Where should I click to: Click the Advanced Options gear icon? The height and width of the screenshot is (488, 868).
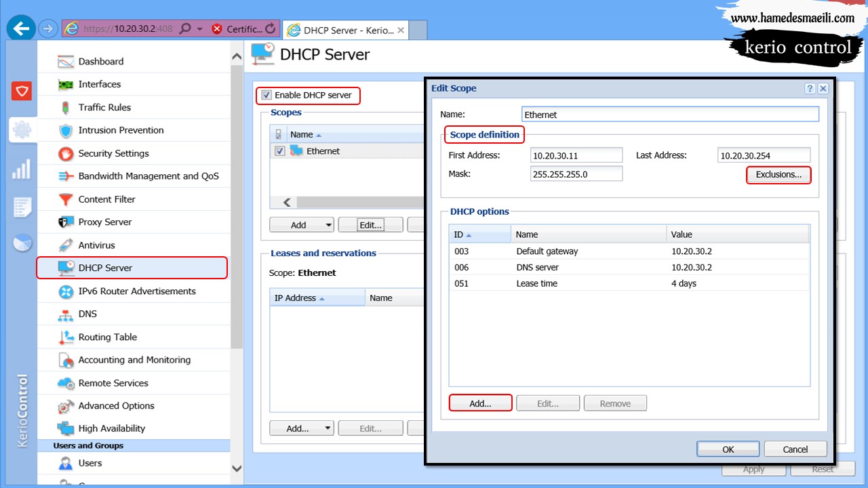tap(66, 406)
